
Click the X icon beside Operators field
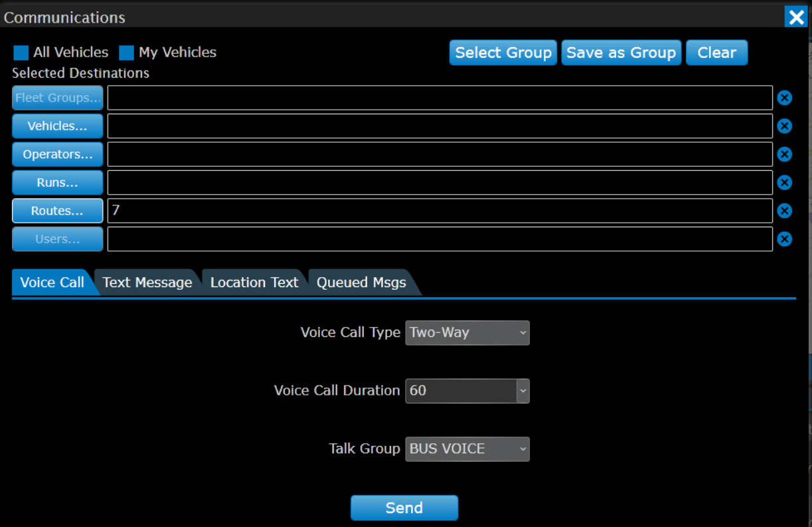(x=784, y=154)
